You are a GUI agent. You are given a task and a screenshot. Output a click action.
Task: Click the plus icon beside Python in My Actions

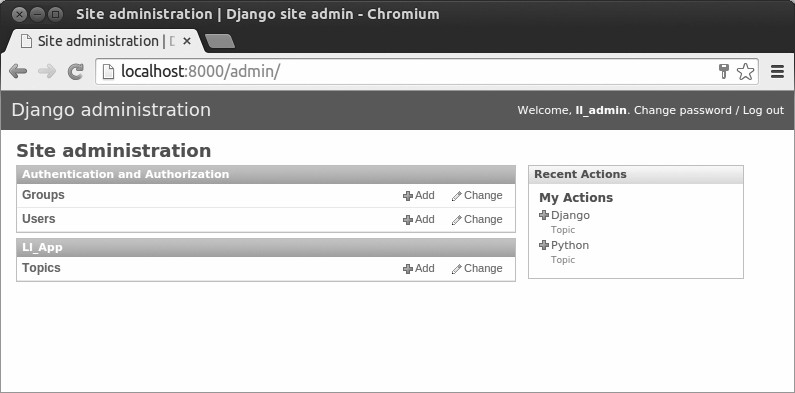pos(544,245)
